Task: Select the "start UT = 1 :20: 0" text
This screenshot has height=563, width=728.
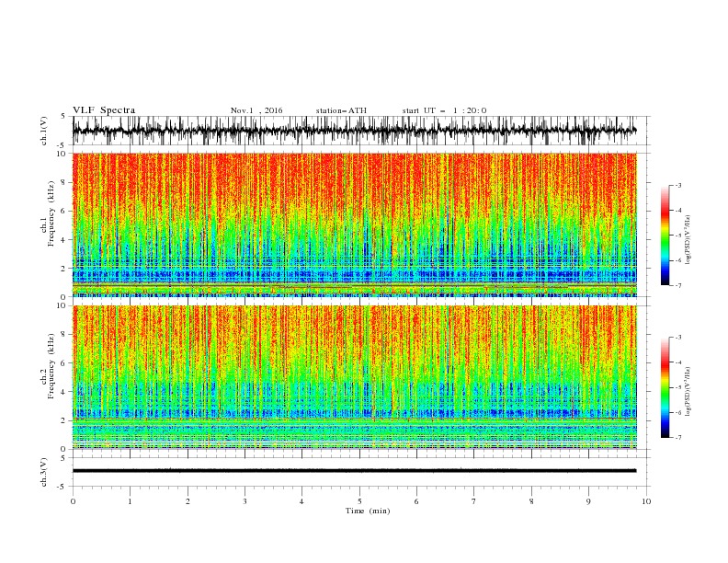Action: tap(444, 110)
